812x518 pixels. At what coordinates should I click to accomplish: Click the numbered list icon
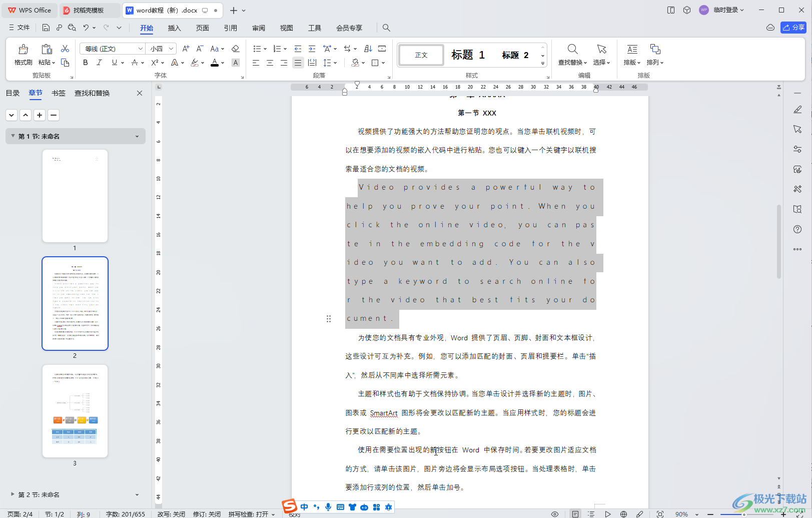tap(277, 49)
